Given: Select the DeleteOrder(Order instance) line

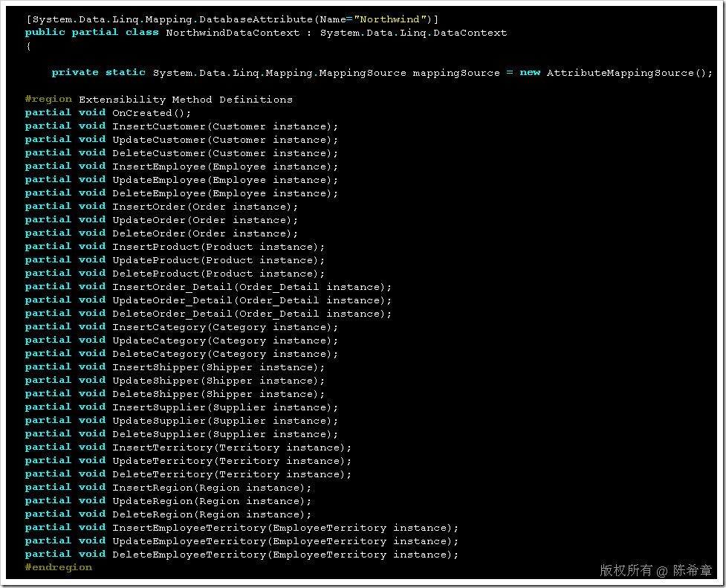Looking at the screenshot, I should (x=161, y=233).
